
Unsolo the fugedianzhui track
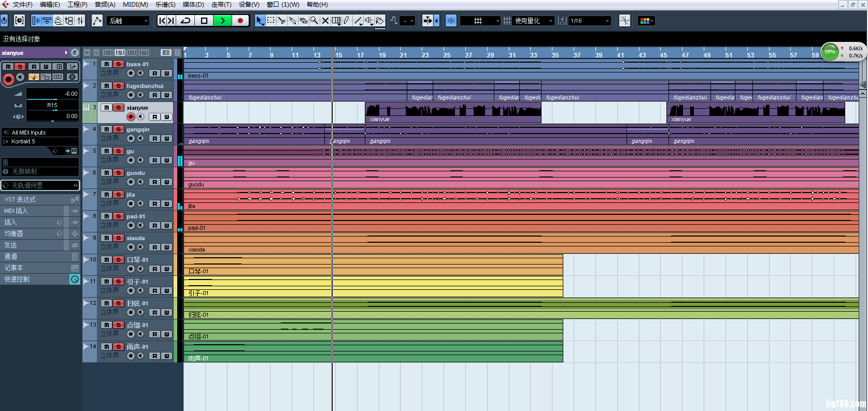(x=118, y=86)
